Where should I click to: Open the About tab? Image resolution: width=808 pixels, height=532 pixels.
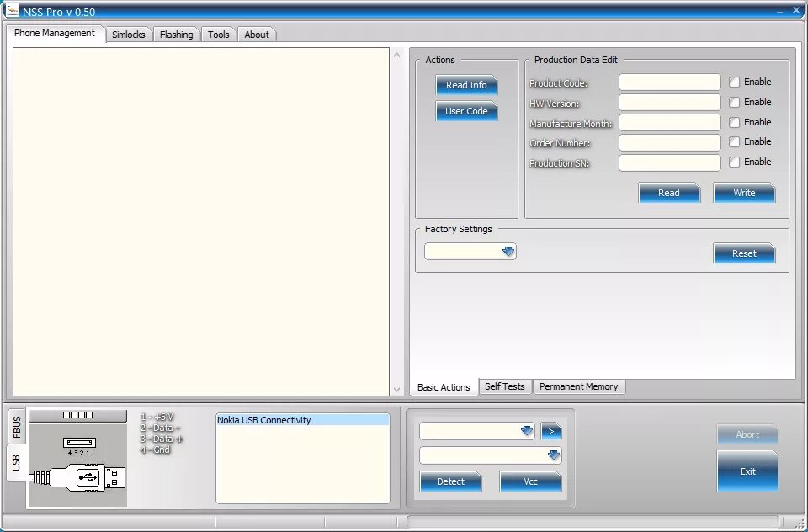coord(257,35)
